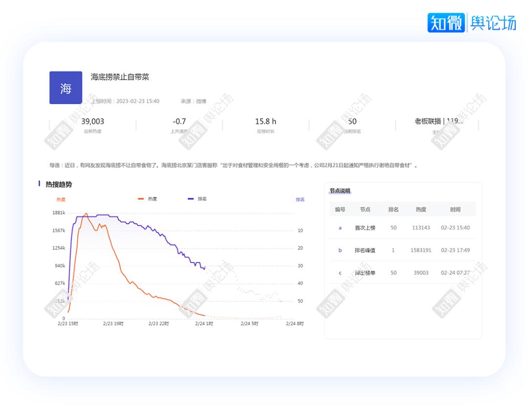This screenshot has height=420, width=528.
Task: Click the time 02-23 17:49 cell
Action: (x=455, y=250)
